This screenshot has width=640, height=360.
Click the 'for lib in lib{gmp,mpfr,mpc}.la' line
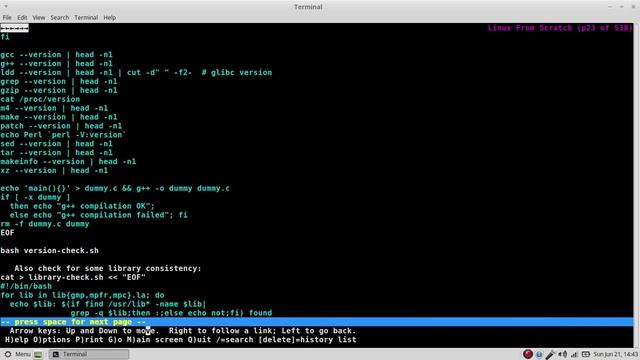click(x=82, y=295)
